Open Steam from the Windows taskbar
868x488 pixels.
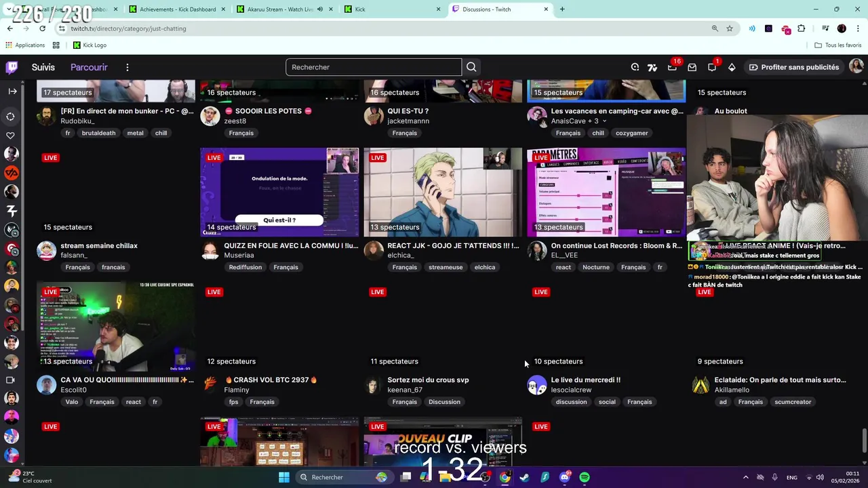click(525, 477)
